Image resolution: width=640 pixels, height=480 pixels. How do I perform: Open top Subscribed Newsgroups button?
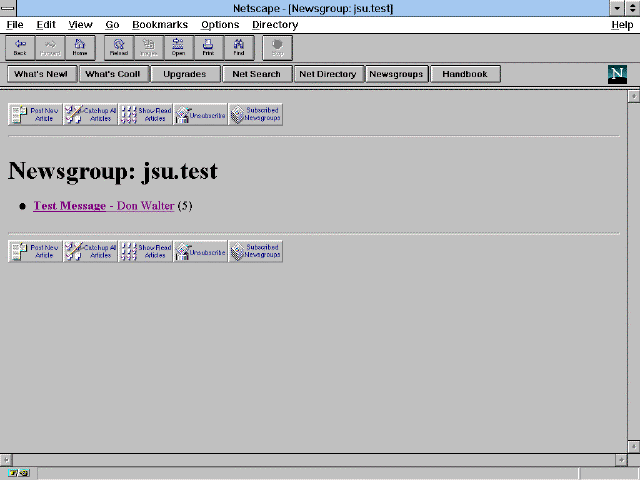[x=256, y=114]
